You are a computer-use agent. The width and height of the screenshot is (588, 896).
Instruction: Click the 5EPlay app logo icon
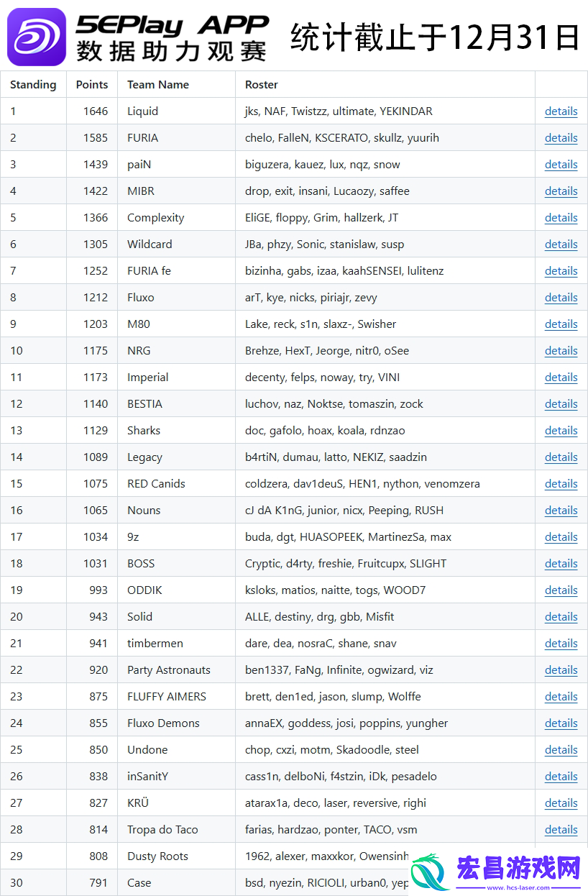(x=37, y=37)
